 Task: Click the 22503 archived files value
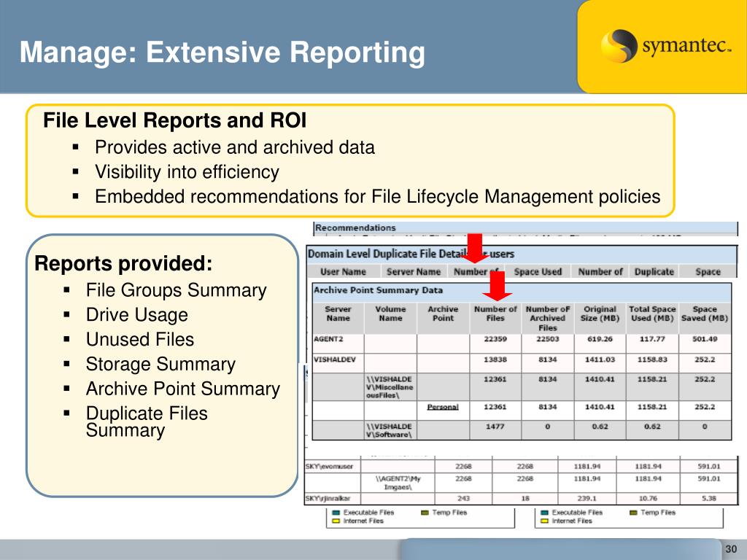point(547,339)
